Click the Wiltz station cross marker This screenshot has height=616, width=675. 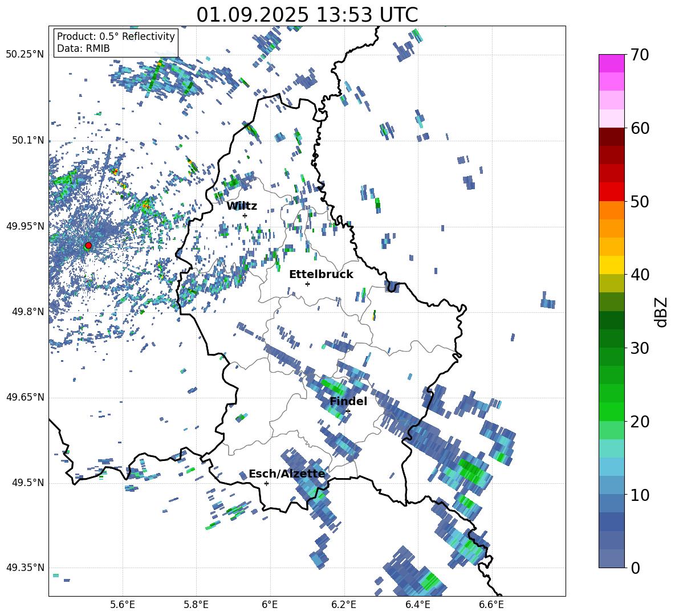[245, 215]
